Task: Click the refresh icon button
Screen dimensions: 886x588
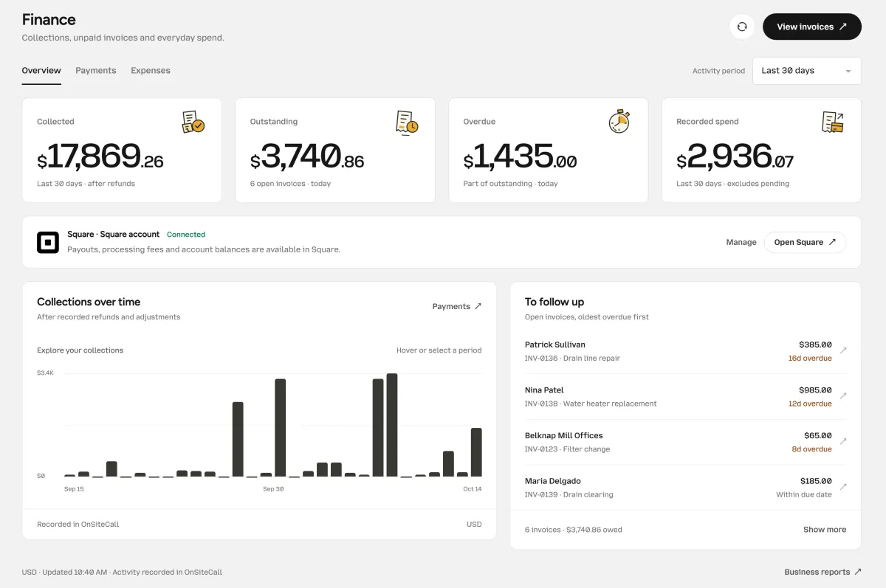Action: [x=742, y=27]
